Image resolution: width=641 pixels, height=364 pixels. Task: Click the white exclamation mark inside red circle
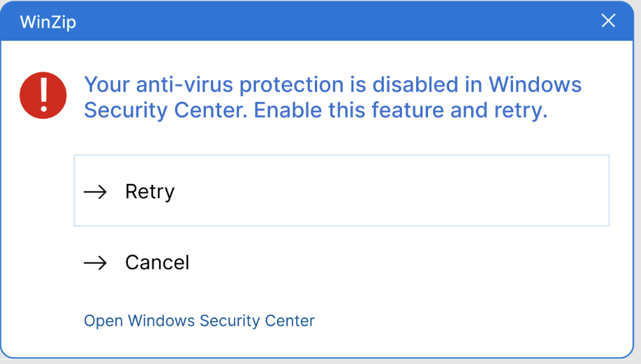point(44,95)
